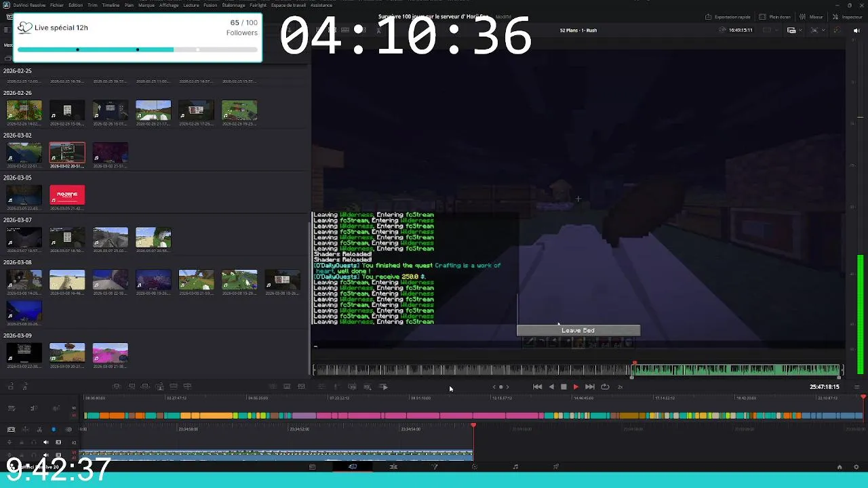Click the Place on Top icon
Viewport: 868px width, 488px height.
(x=174, y=386)
